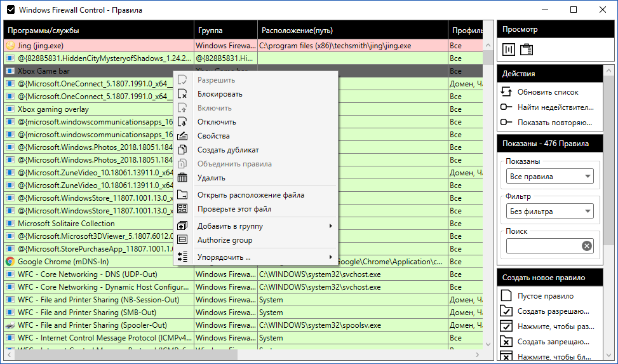
Task: Click the columns view icon in Просмотр panel
Action: 508,50
